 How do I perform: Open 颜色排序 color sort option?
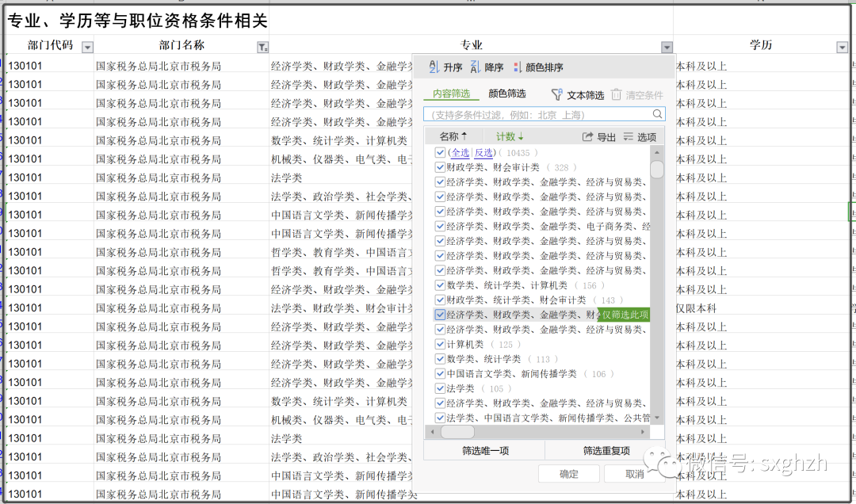518,67
